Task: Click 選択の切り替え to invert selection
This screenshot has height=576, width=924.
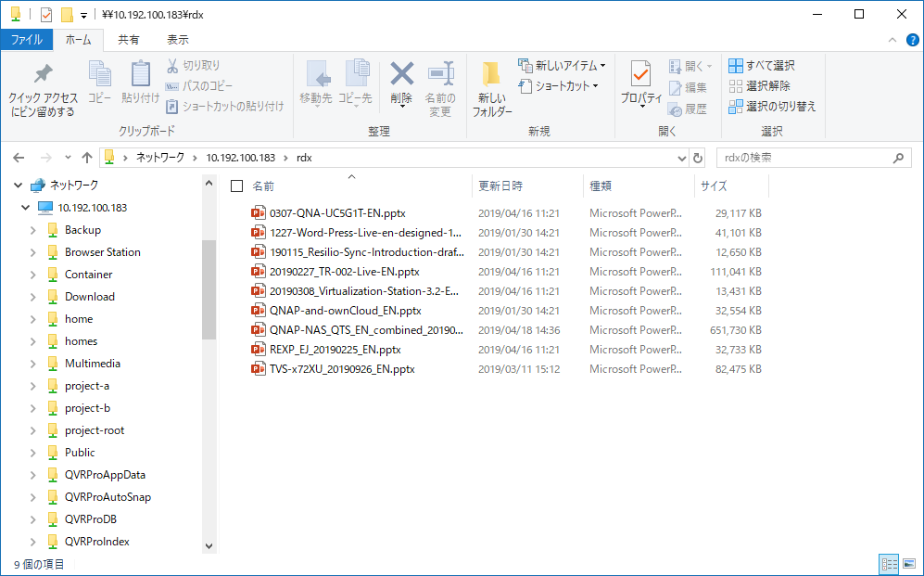Action: tap(772, 107)
